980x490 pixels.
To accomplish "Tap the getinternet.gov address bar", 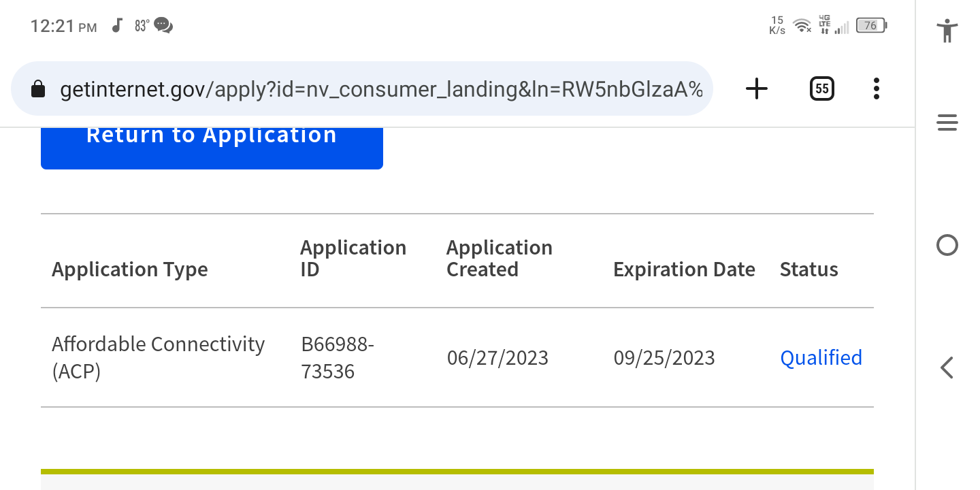I will pos(361,89).
